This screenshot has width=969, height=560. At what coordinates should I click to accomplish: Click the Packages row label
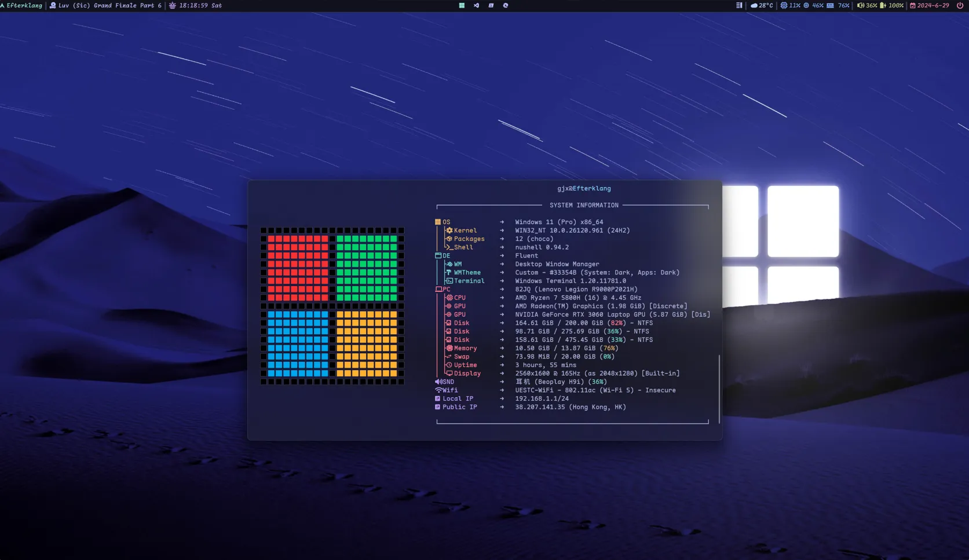[469, 239]
